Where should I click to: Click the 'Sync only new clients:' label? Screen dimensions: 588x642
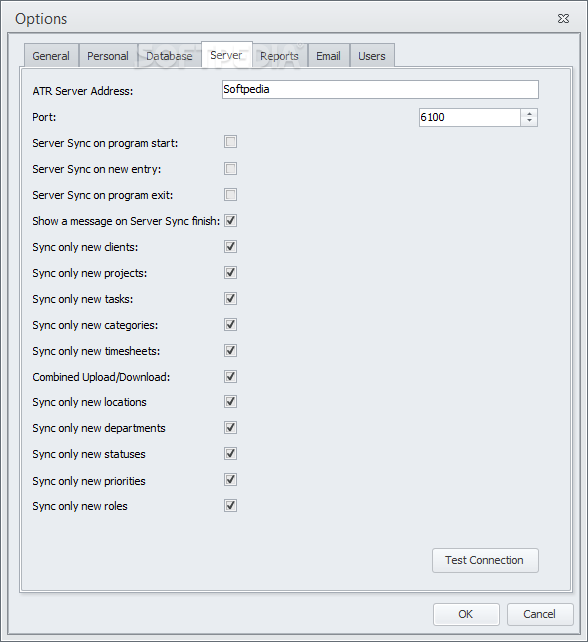pyautogui.click(x=85, y=247)
